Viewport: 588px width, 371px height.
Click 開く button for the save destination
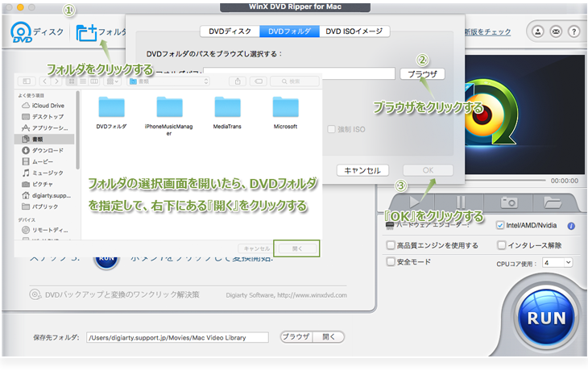point(329,337)
